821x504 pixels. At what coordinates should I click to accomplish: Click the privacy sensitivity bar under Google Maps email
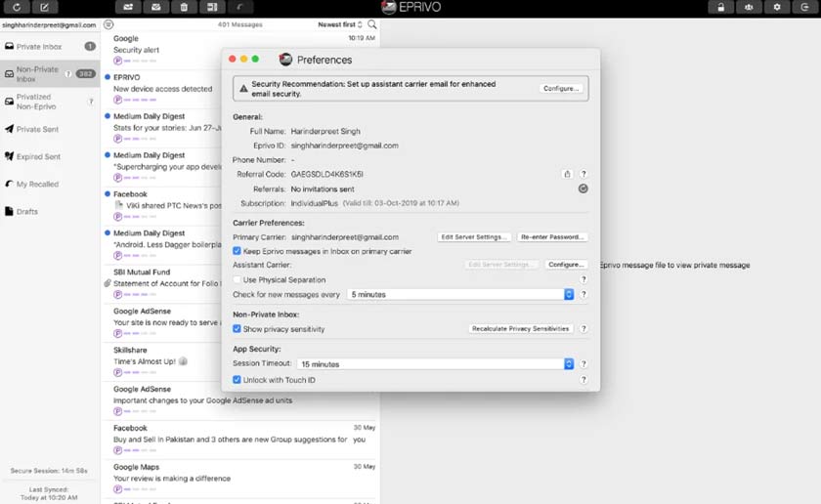pyautogui.click(x=135, y=489)
